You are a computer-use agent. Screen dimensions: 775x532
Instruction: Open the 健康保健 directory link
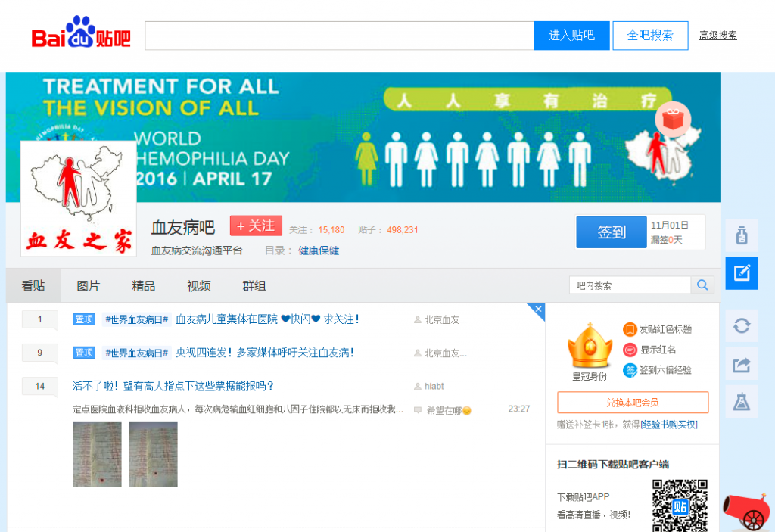click(x=319, y=250)
